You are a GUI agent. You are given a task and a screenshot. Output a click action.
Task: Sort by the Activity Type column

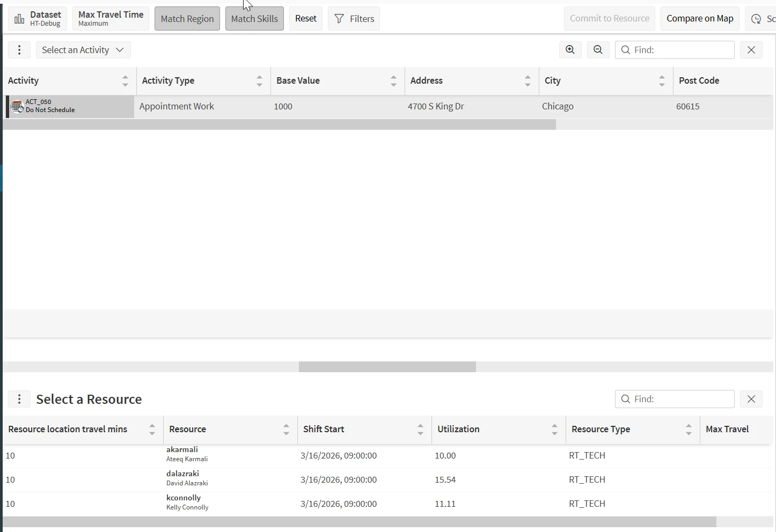coord(259,81)
